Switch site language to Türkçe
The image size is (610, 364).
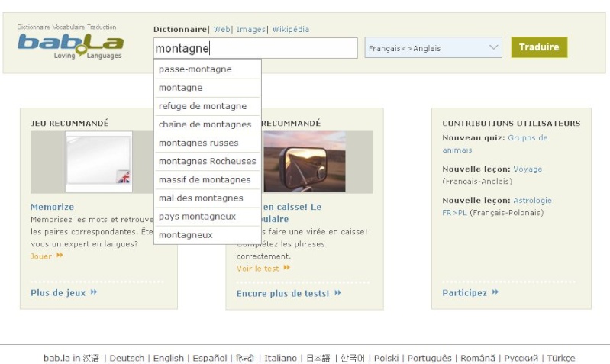coord(561,358)
